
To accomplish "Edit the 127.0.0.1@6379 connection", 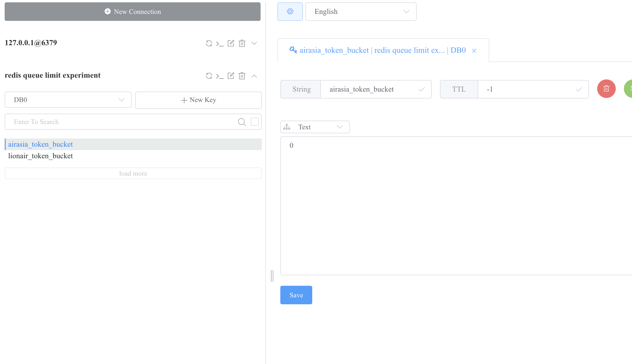I will click(231, 43).
